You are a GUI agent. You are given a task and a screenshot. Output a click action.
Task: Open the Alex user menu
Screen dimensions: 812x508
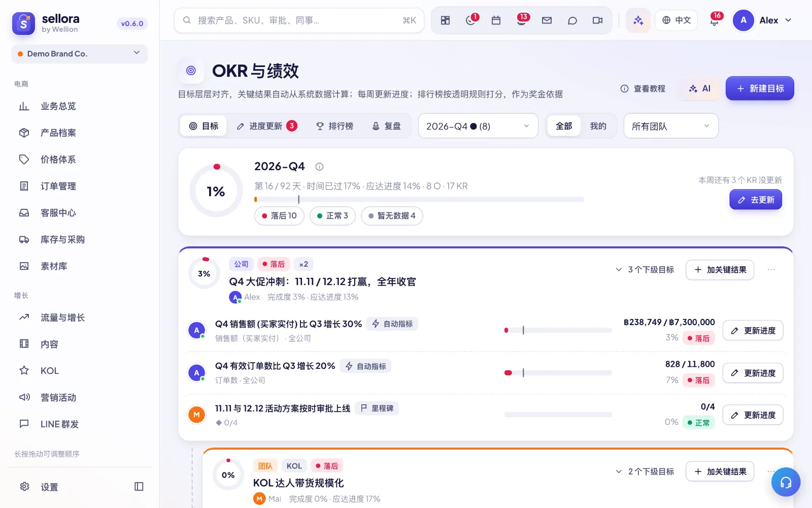tap(762, 20)
